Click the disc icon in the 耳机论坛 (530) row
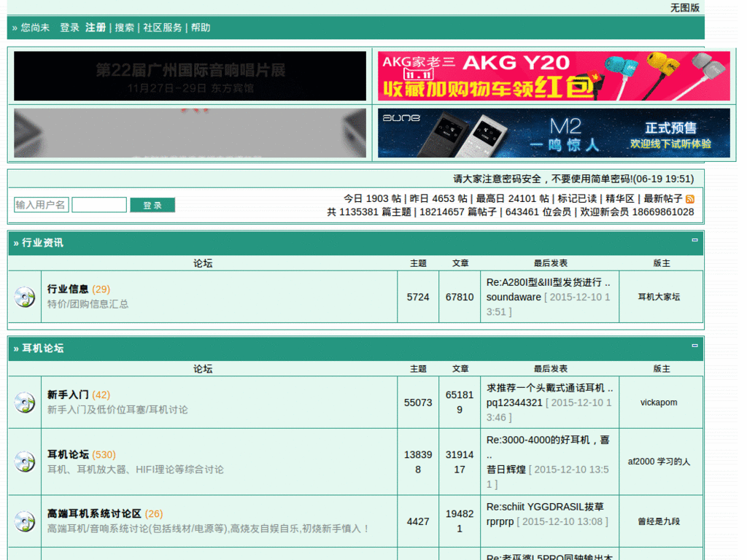This screenshot has height=560, width=747. tap(25, 462)
